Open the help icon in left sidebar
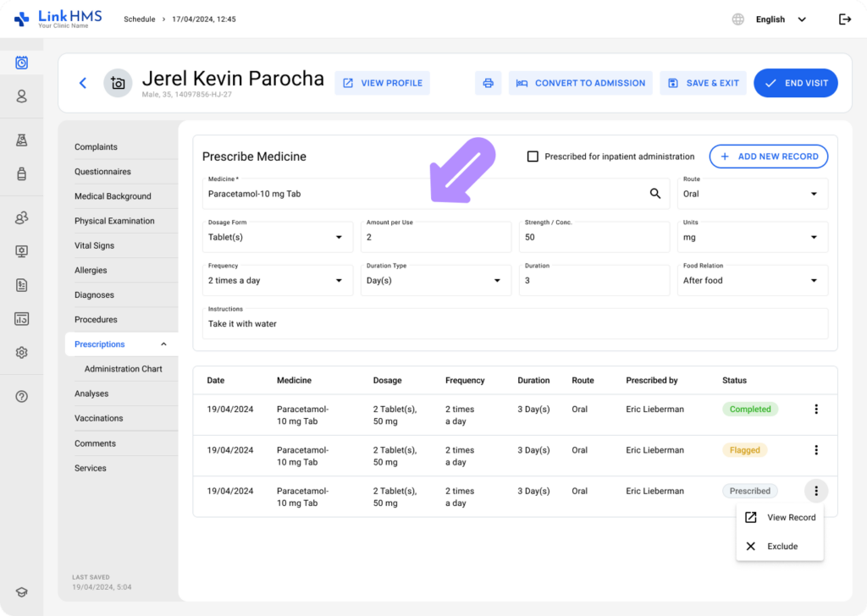The image size is (867, 616). click(22, 396)
